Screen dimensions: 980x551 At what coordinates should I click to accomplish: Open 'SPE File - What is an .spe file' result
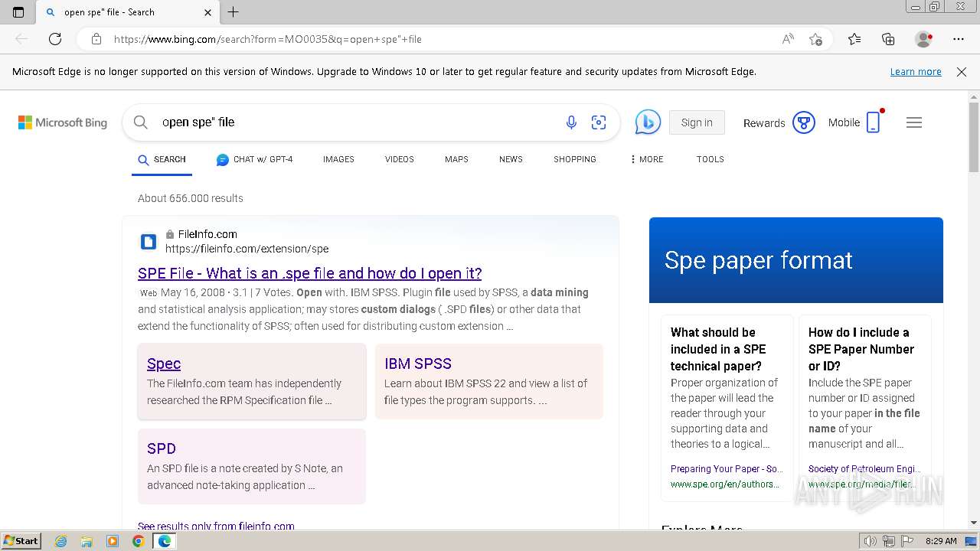(x=309, y=273)
